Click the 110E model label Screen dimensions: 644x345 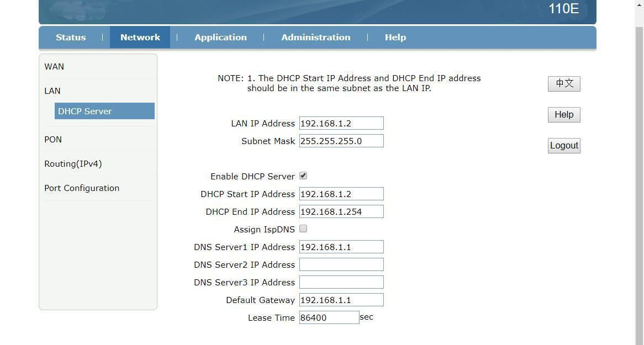click(x=563, y=9)
